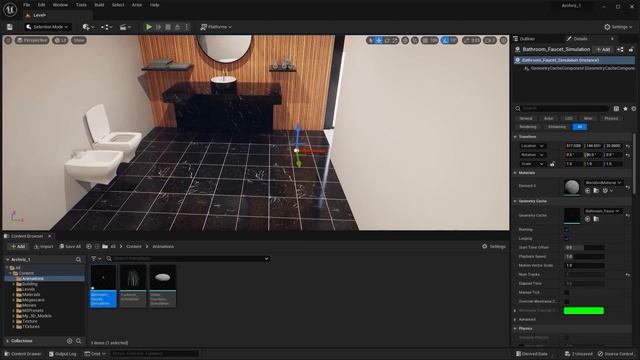Open the Selection Mode dropdown
Image resolution: width=640 pixels, height=360 pixels.
coord(47,27)
